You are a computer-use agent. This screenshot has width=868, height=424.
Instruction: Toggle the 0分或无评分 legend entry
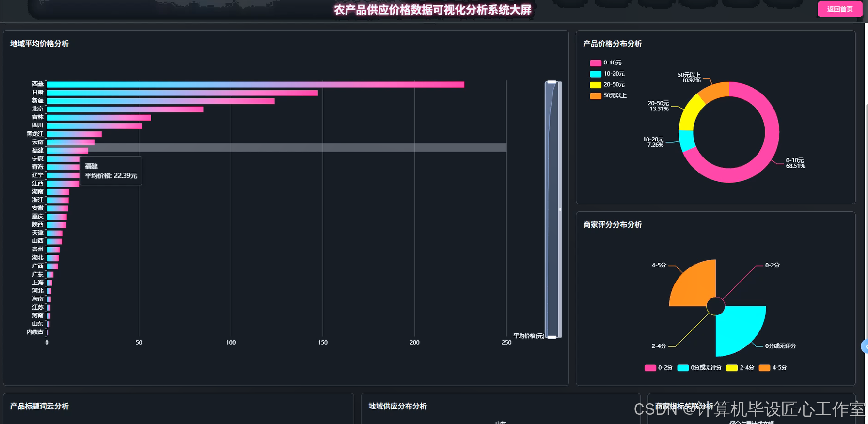coord(699,368)
